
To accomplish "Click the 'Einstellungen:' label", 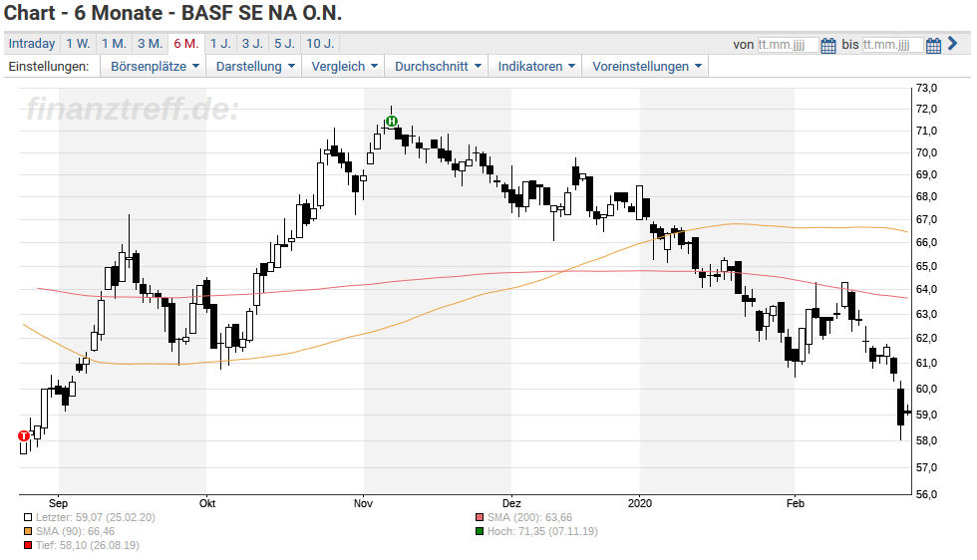I will 49,66.
